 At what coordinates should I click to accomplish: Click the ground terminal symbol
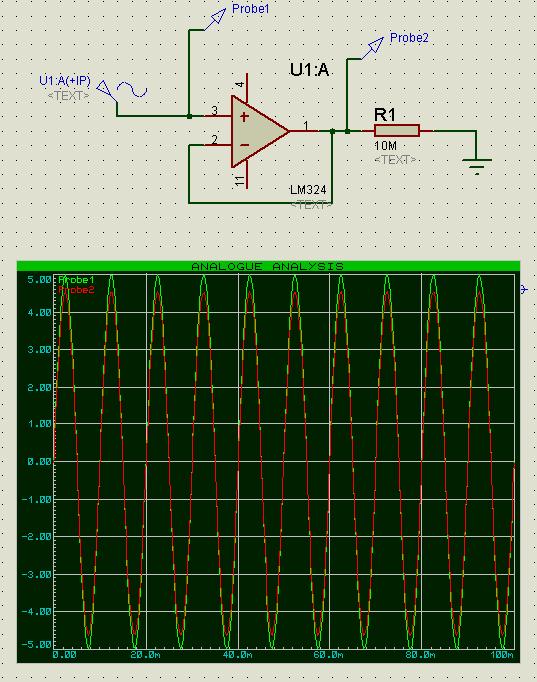coord(477,165)
